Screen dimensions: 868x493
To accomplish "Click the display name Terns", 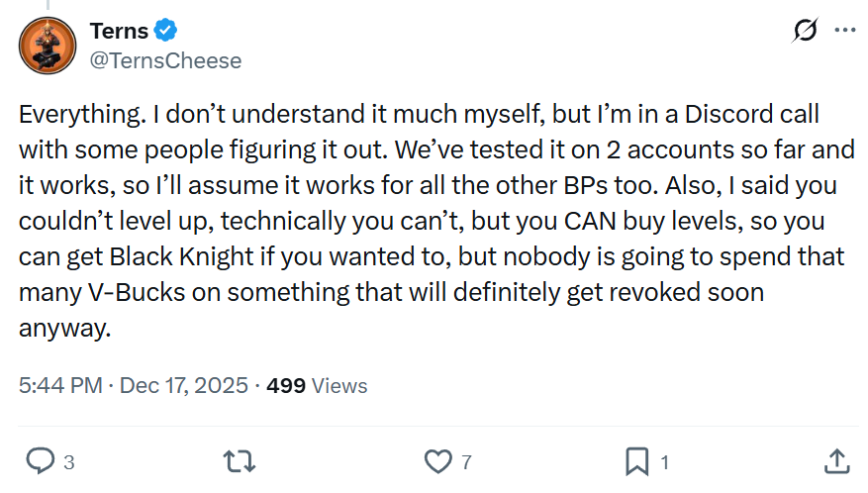I will click(120, 33).
